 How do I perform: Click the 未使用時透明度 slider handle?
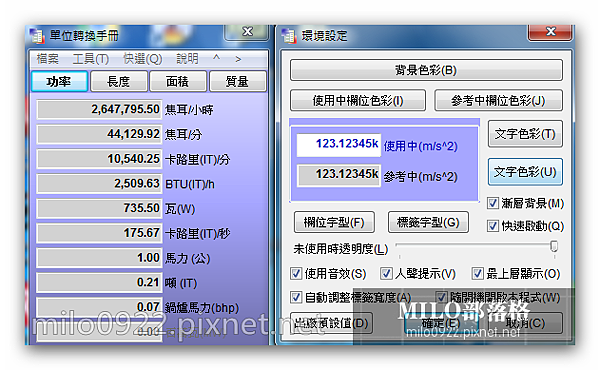click(554, 246)
